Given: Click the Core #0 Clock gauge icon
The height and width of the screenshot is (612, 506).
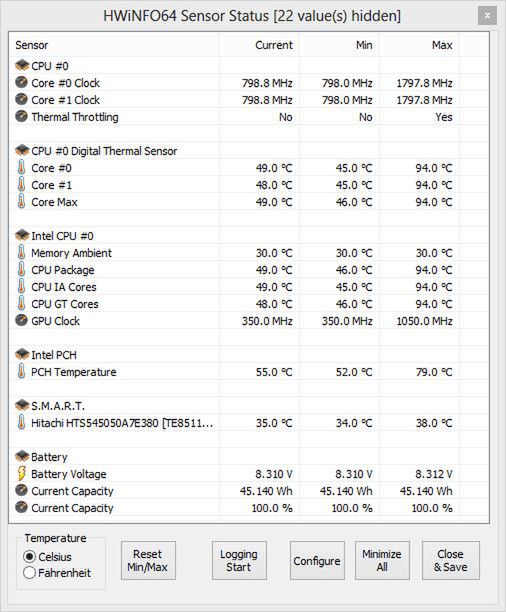Looking at the screenshot, I should coord(21,82).
